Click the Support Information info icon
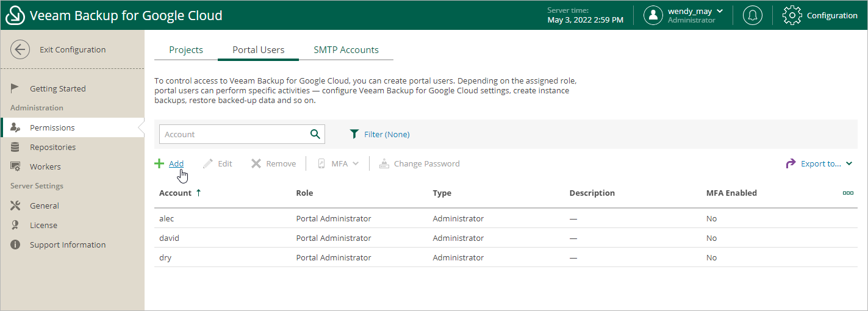Viewport: 868px width, 311px height. [x=16, y=245]
